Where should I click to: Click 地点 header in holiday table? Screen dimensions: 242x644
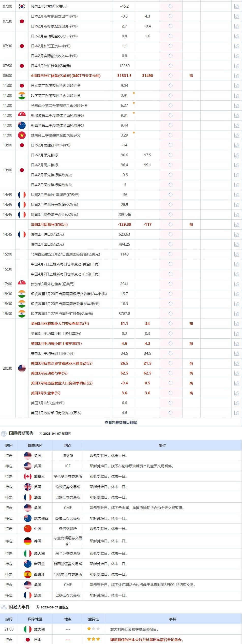(x=68, y=445)
